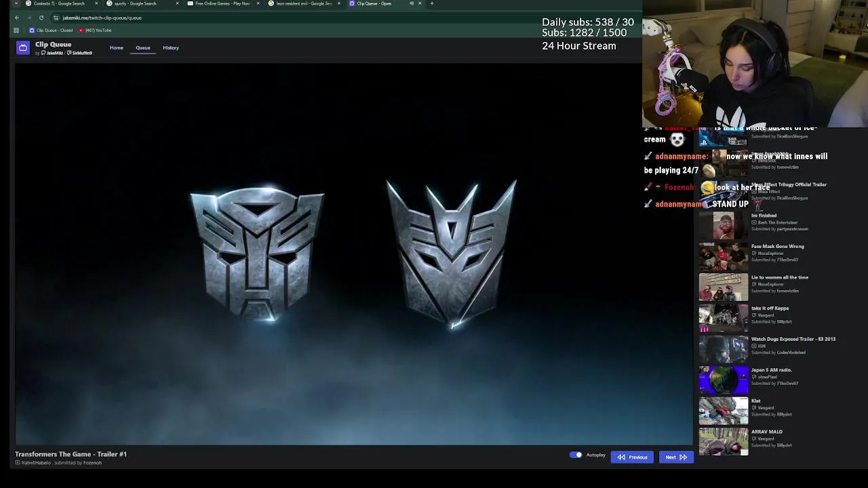
Task: Click the site info icon in address bar
Action: tap(56, 18)
